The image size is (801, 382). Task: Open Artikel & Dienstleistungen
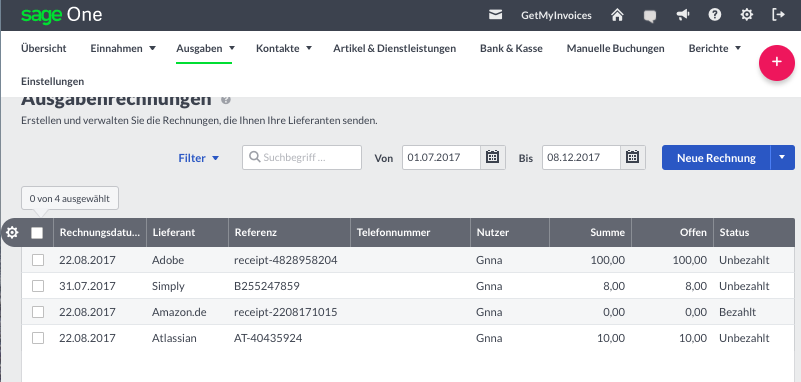click(394, 49)
